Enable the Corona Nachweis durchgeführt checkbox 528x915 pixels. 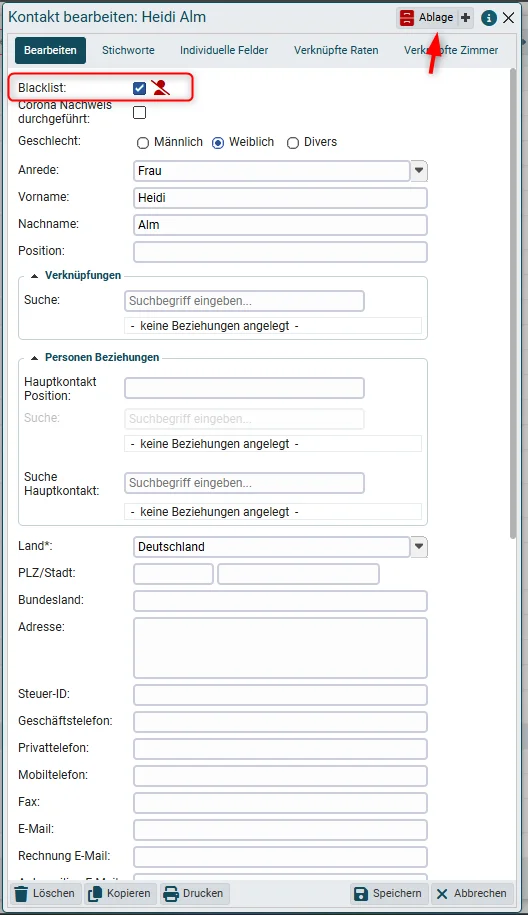point(139,112)
